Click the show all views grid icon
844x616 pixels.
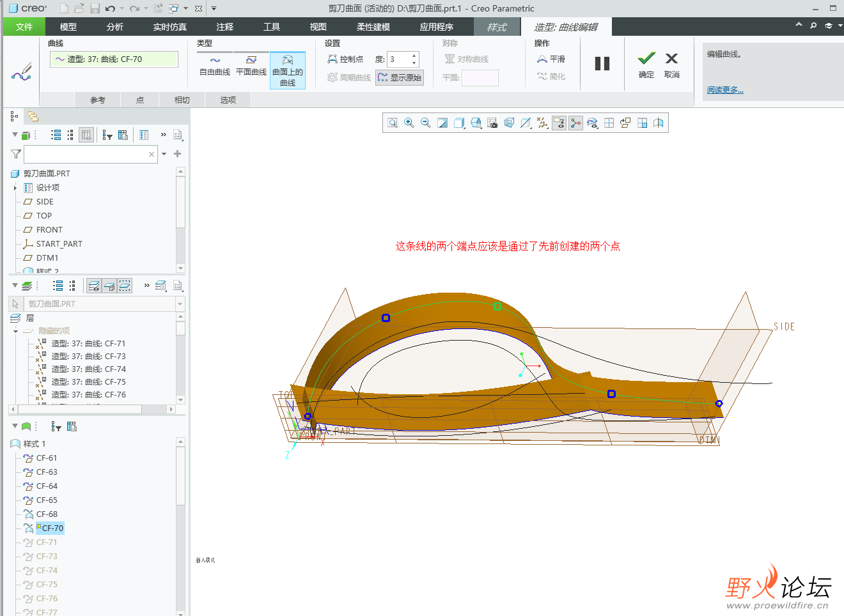(609, 123)
